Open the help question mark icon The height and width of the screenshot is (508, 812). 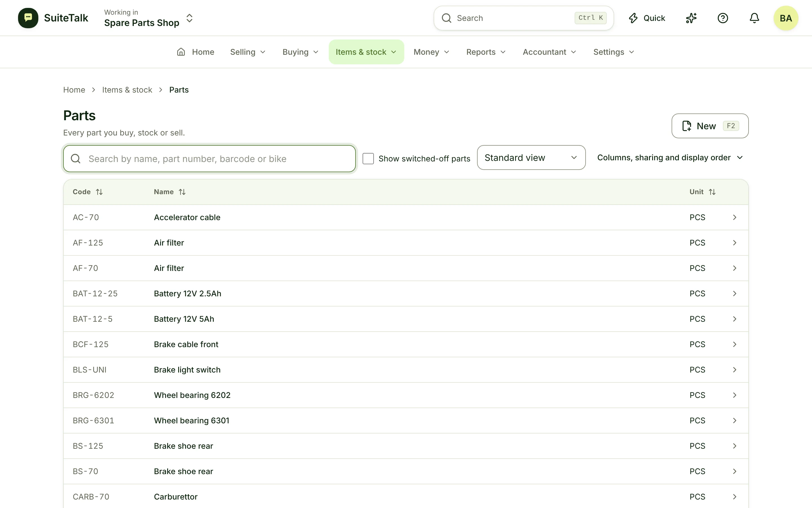coord(723,18)
